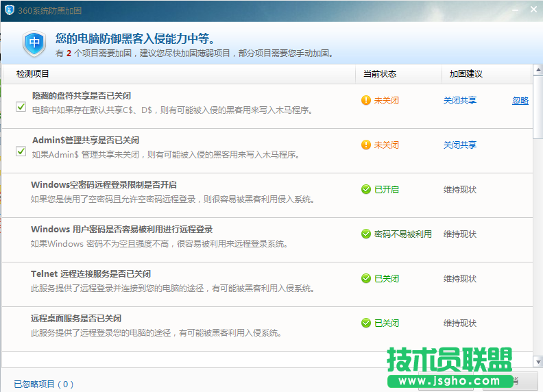Click orange warning icon for hidden drive share

coord(366,101)
